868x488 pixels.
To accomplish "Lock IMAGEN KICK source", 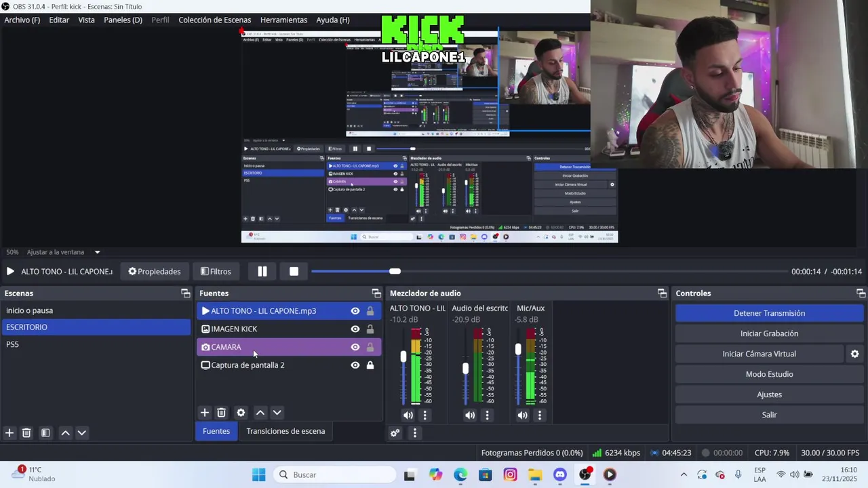I will pos(370,329).
